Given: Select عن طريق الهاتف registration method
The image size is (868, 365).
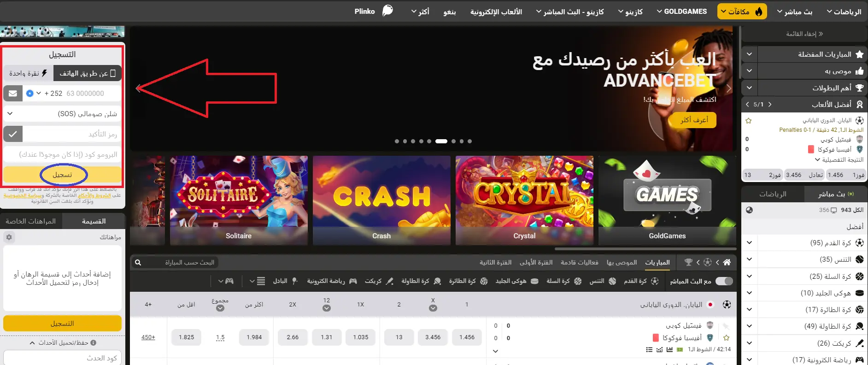Looking at the screenshot, I should click(88, 73).
